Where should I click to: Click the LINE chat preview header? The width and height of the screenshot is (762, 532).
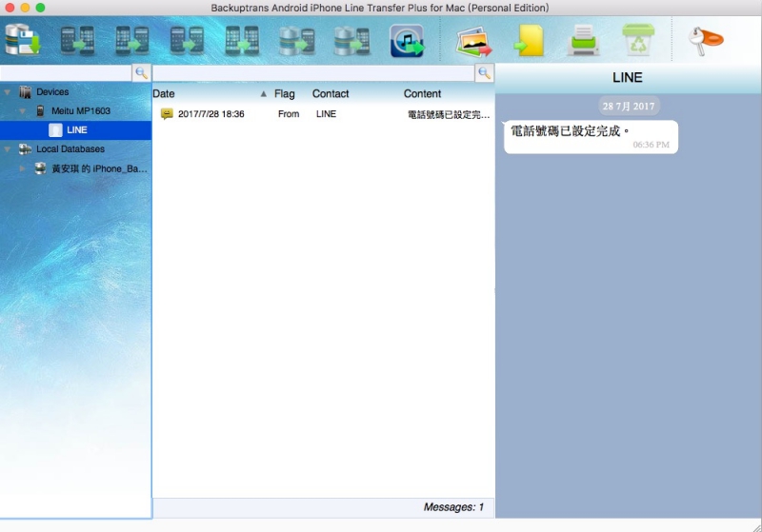pos(628,78)
